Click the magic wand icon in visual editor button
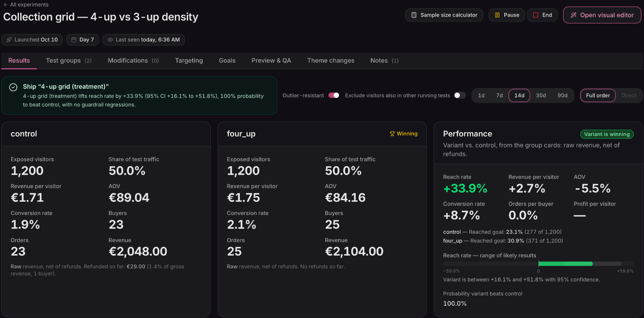 pyautogui.click(x=574, y=15)
